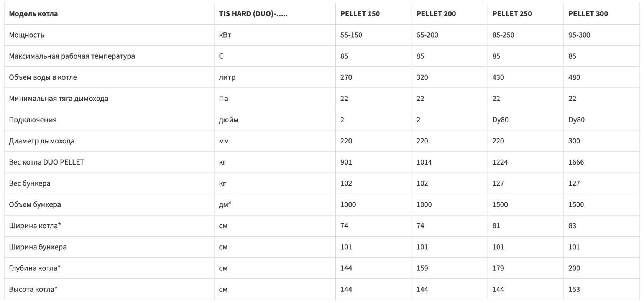
Task: Click the '430' water volume cell
Action: [x=498, y=77]
